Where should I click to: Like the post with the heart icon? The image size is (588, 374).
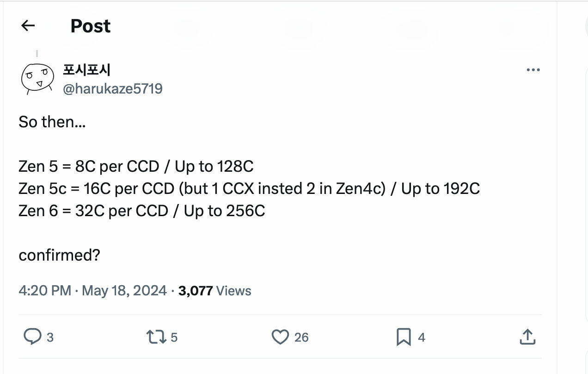click(x=280, y=337)
